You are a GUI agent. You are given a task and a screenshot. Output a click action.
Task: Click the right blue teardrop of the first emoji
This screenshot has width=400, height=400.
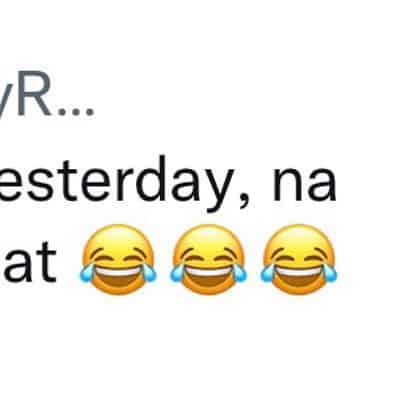(x=149, y=273)
